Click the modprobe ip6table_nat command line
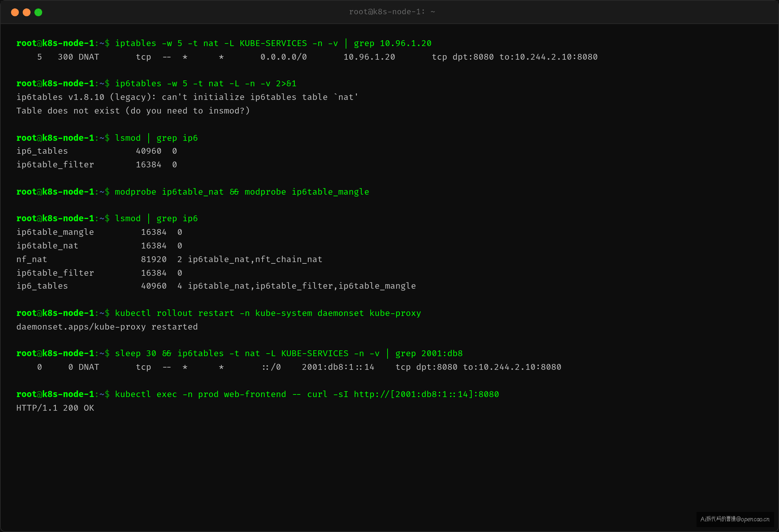Image resolution: width=779 pixels, height=532 pixels. pyautogui.click(x=242, y=192)
